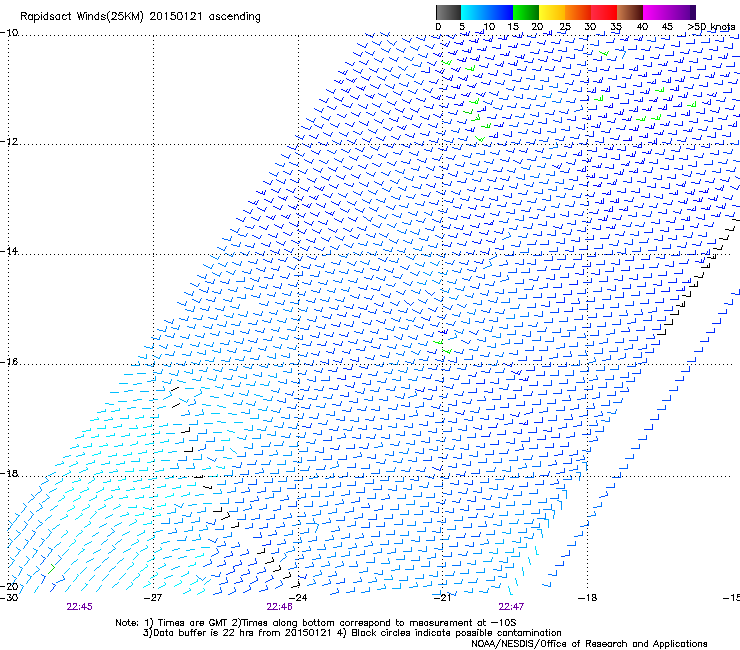Click the gray 0–5 knots legend segment
Viewport: 740px width, 650px height.
[x=448, y=12]
